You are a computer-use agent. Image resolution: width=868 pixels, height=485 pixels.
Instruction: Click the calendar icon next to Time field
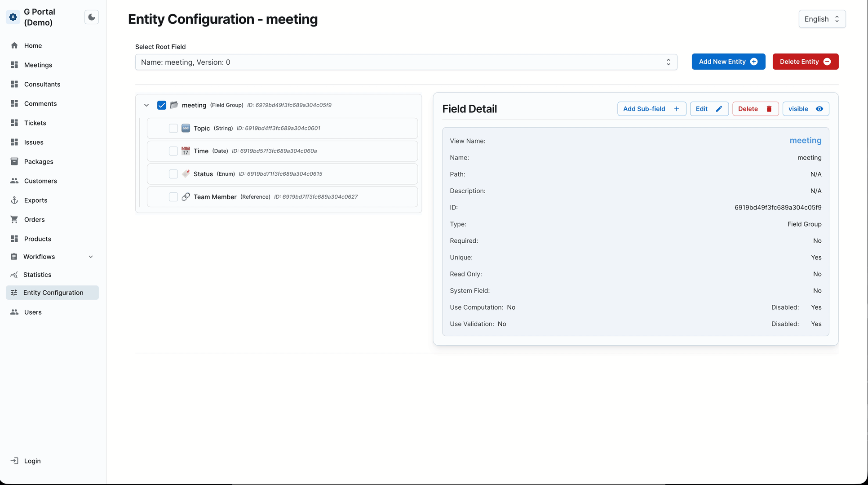coord(186,151)
